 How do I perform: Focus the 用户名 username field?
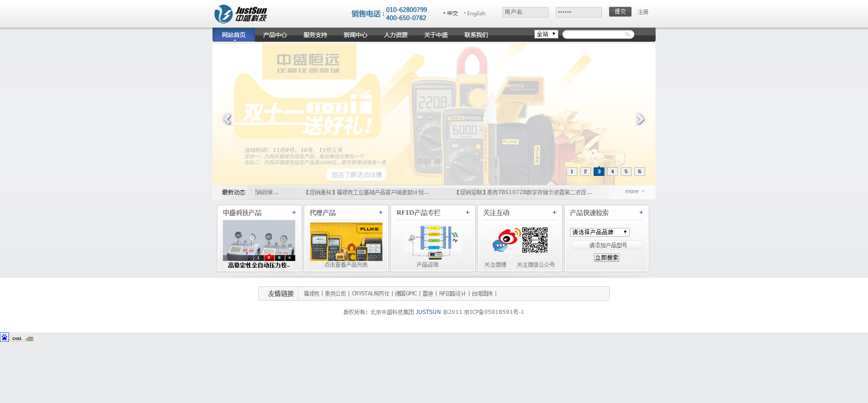[x=525, y=12]
